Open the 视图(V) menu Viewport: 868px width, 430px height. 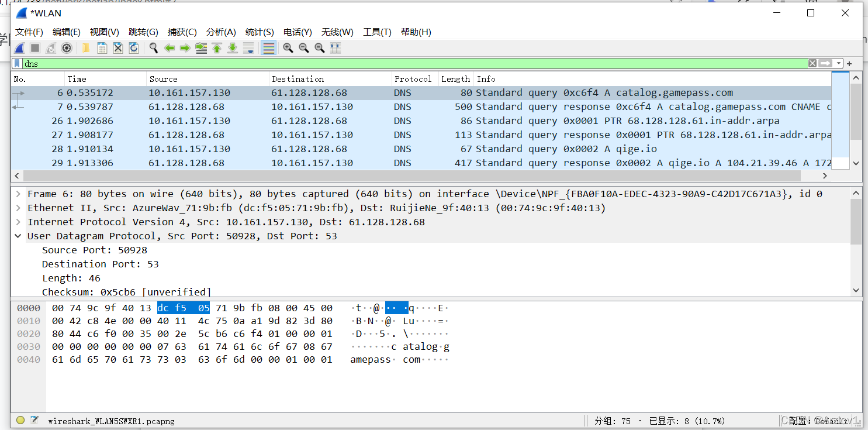104,32
